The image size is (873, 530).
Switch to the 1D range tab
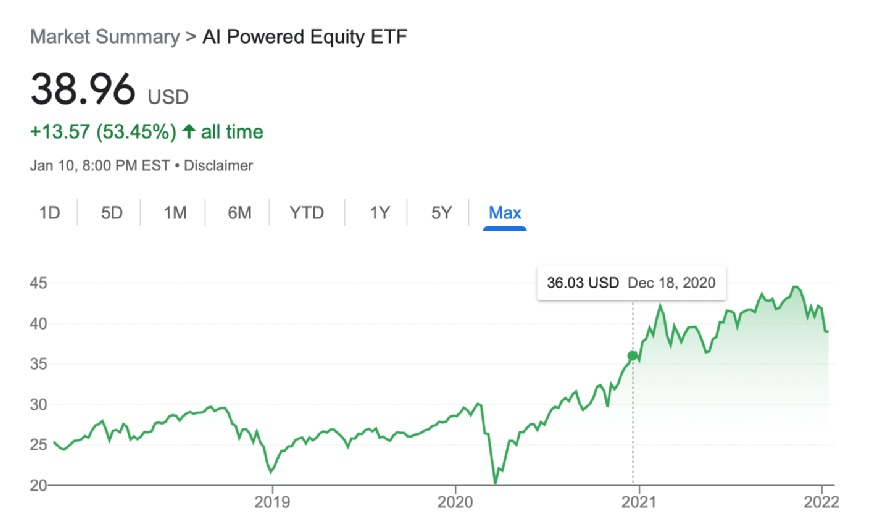pyautogui.click(x=49, y=212)
